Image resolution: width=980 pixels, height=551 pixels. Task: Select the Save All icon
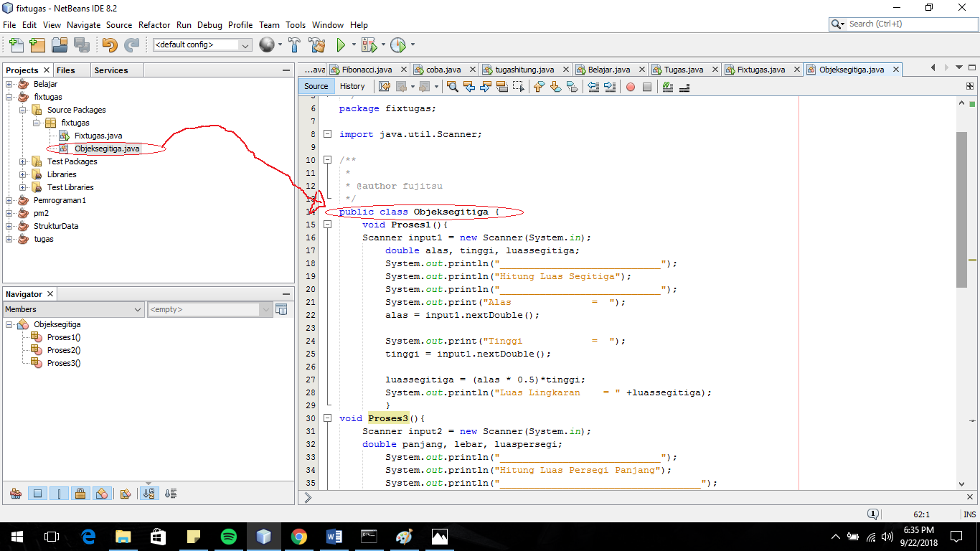[80, 44]
